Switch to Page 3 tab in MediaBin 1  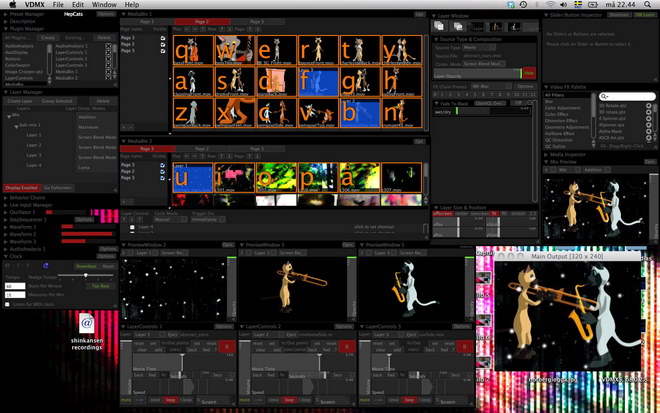click(257, 21)
